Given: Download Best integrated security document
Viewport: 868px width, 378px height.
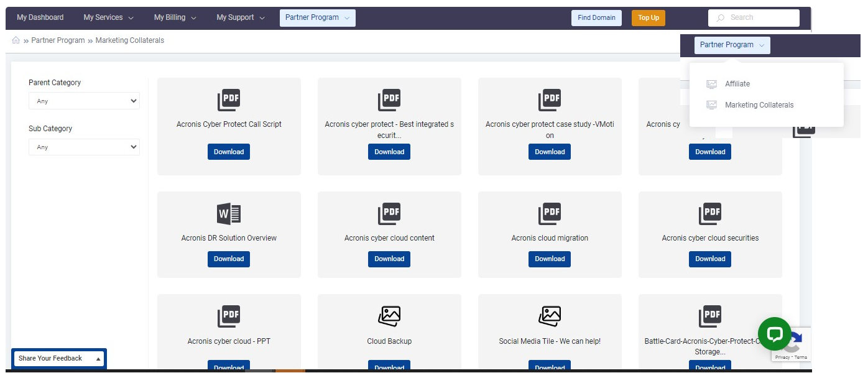Looking at the screenshot, I should 389,152.
